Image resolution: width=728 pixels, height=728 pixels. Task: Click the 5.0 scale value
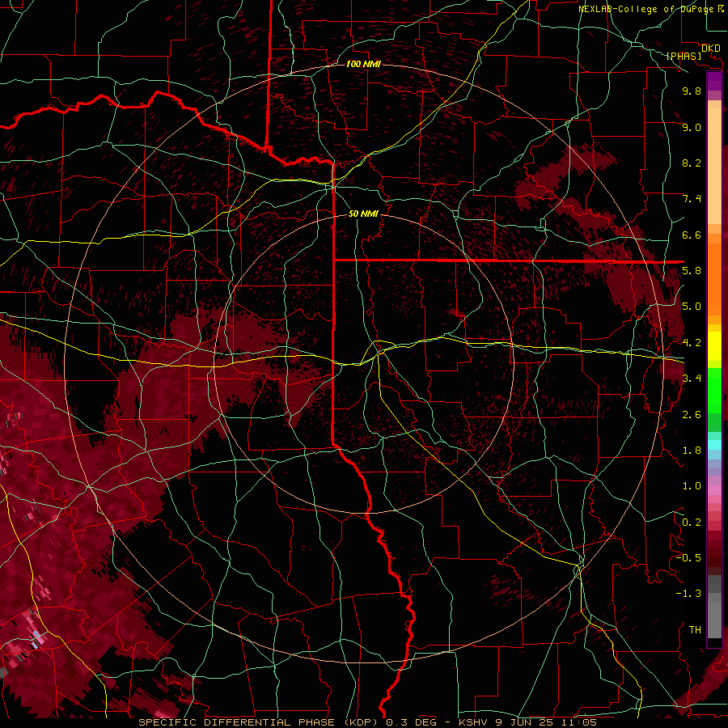point(692,307)
